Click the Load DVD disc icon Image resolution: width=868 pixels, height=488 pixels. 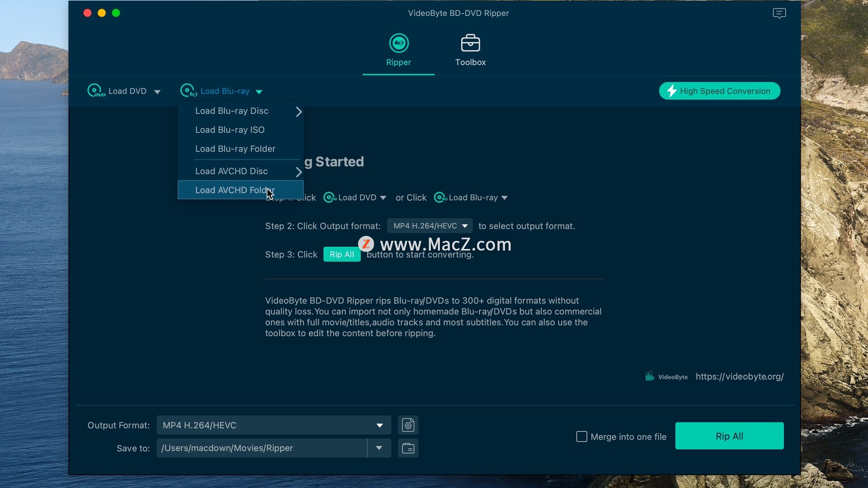(95, 91)
